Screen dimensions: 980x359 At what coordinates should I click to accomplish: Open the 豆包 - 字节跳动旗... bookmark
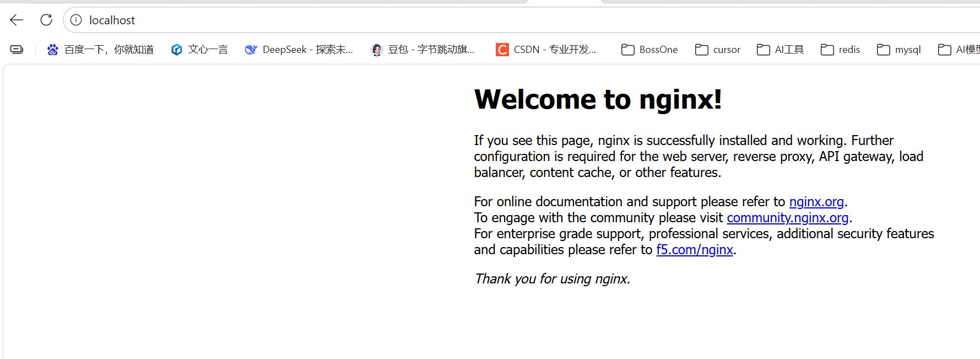(431, 50)
